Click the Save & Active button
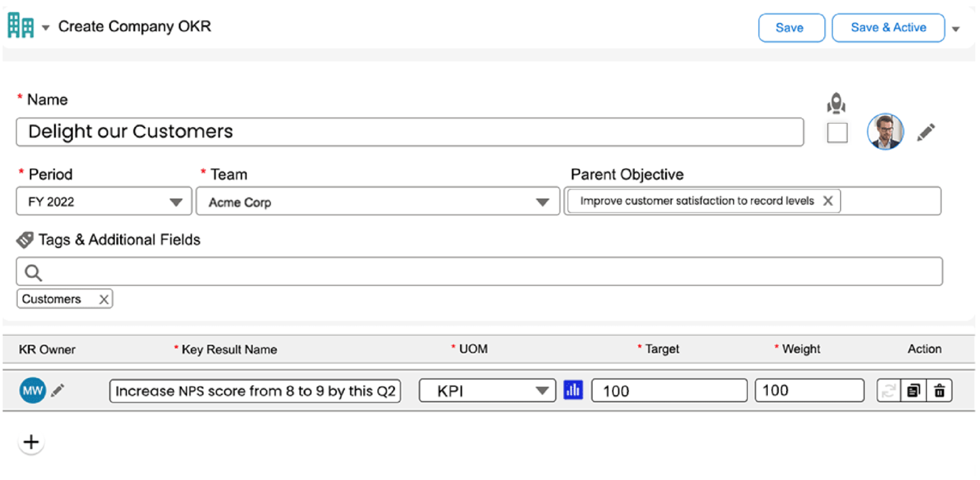Viewport: 980px width, 480px height. pos(887,27)
